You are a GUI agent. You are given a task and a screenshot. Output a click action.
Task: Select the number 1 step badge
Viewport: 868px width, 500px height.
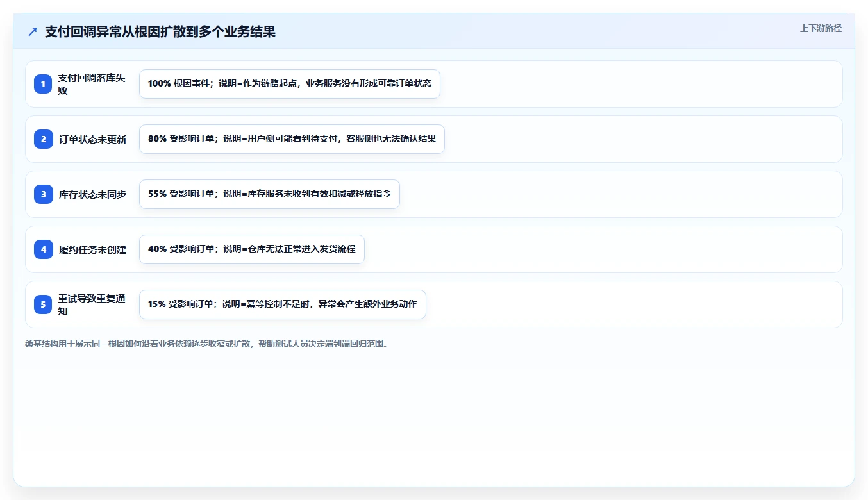pos(43,84)
